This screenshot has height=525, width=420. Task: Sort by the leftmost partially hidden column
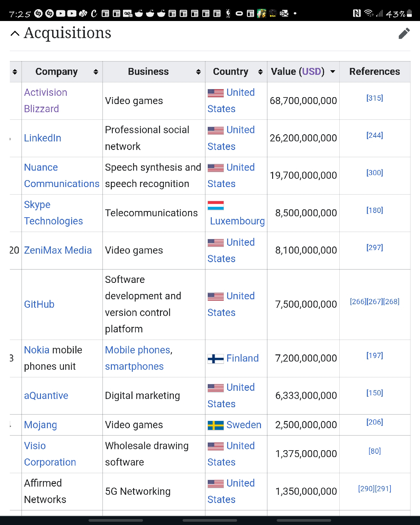tap(15, 72)
